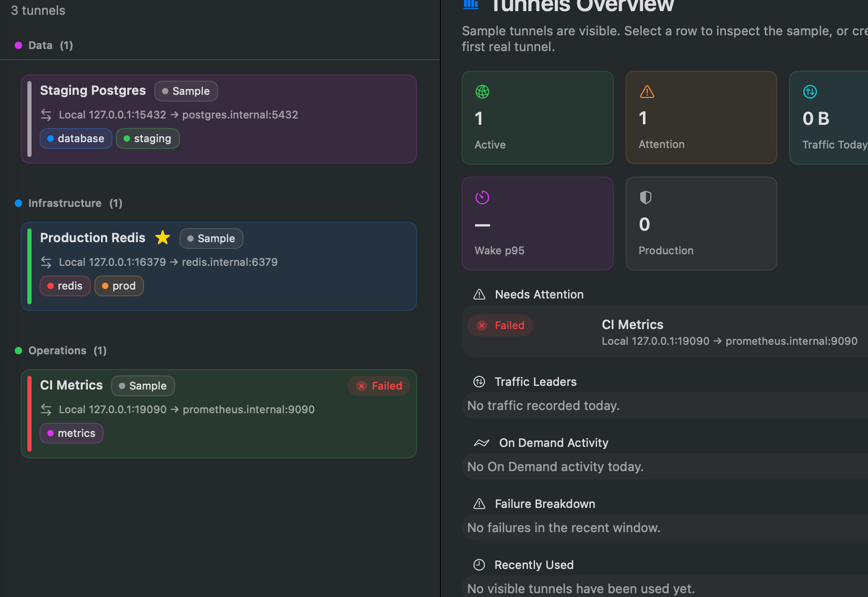Click the swap arrows icon on Production Redis
This screenshot has height=597, width=868.
[46, 262]
